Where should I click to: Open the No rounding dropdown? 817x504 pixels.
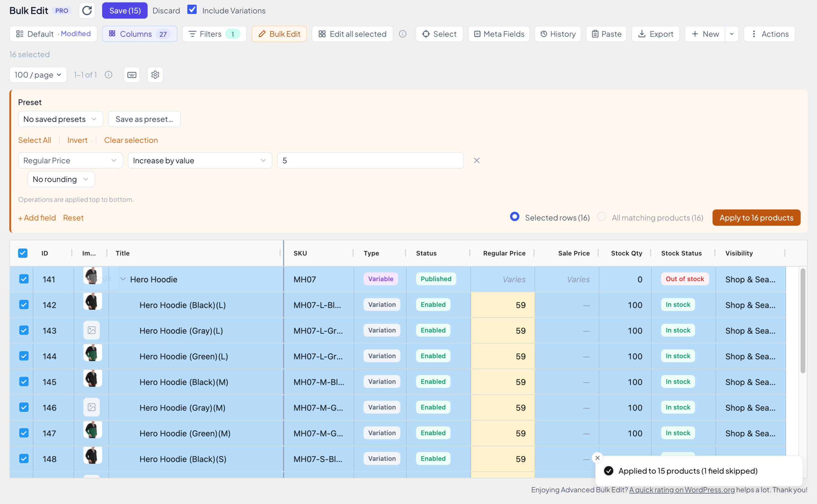point(61,179)
